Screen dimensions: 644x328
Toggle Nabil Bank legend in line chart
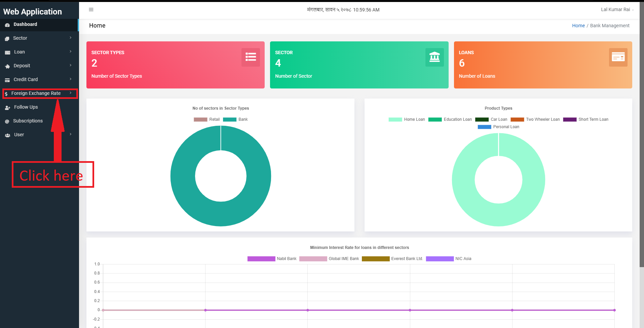pos(272,259)
